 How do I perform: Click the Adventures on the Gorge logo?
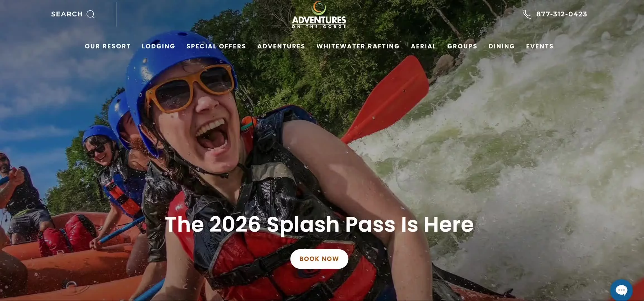point(319,15)
